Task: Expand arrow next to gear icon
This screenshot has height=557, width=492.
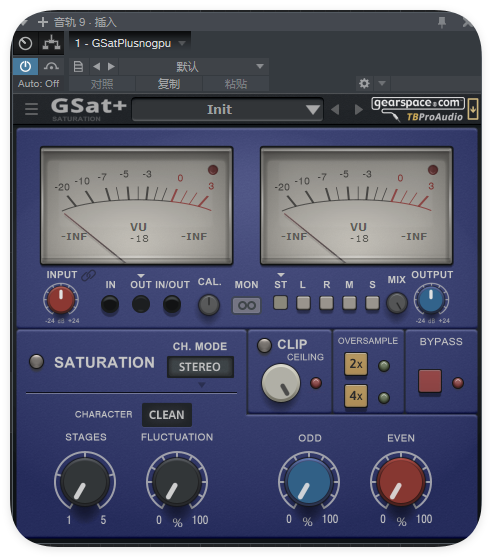Action: coord(382,83)
